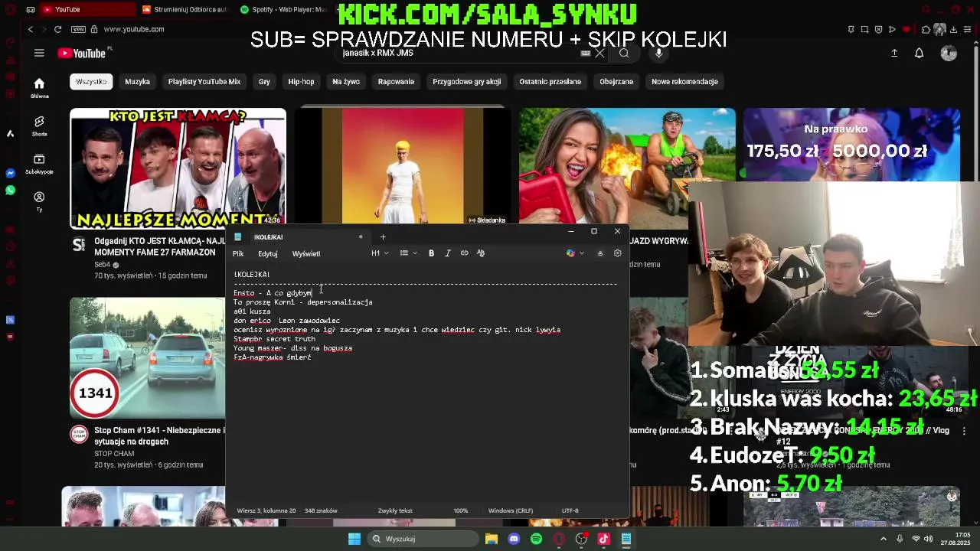Expand the H1 heading dropdown in Notepad
The height and width of the screenshot is (551, 980).
(x=380, y=253)
